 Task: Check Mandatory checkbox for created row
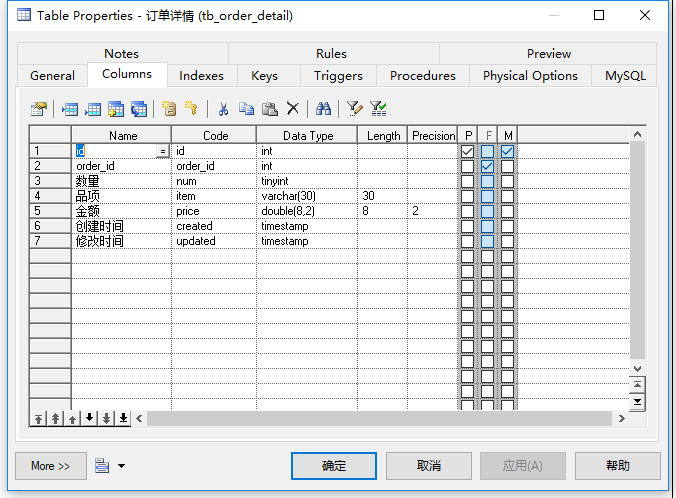[507, 226]
